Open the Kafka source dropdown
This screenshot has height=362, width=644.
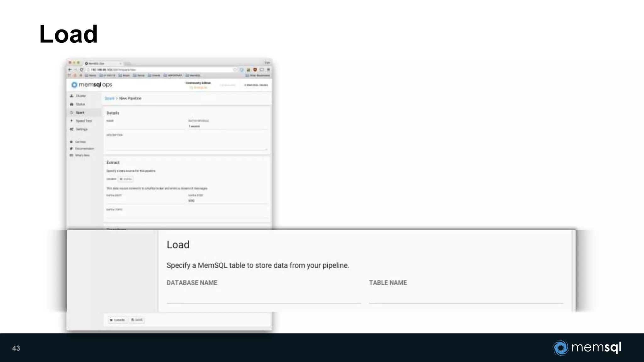pyautogui.click(x=125, y=179)
